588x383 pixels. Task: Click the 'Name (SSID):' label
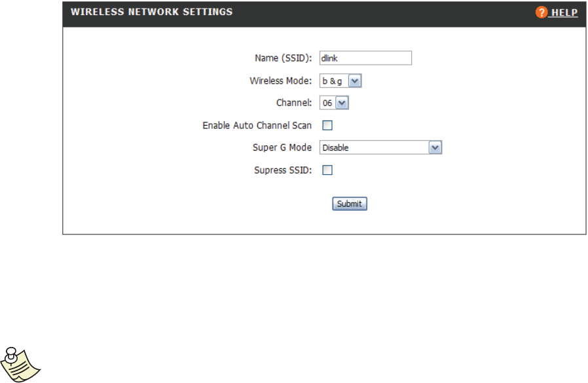[x=283, y=58]
